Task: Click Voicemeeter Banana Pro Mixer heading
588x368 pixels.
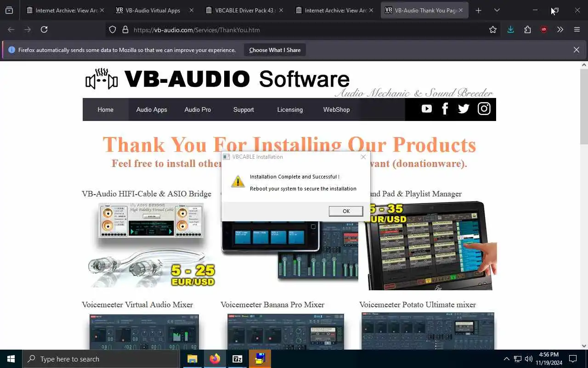Action: click(x=272, y=305)
